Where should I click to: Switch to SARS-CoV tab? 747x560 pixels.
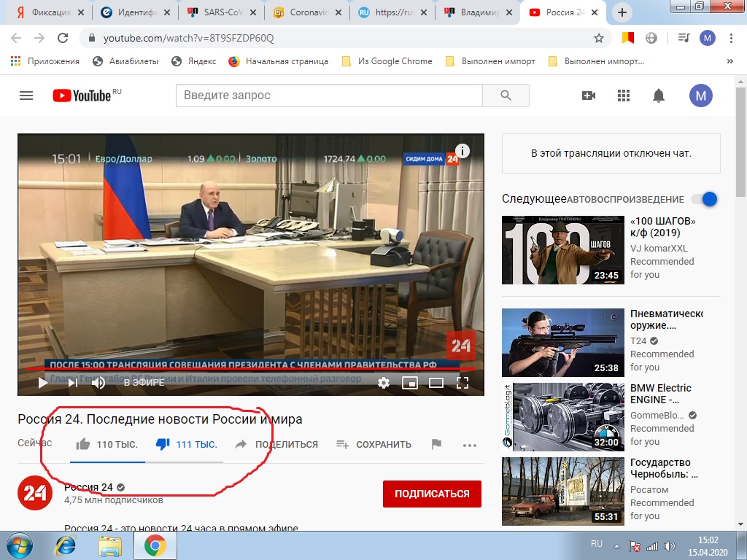pyautogui.click(x=221, y=12)
